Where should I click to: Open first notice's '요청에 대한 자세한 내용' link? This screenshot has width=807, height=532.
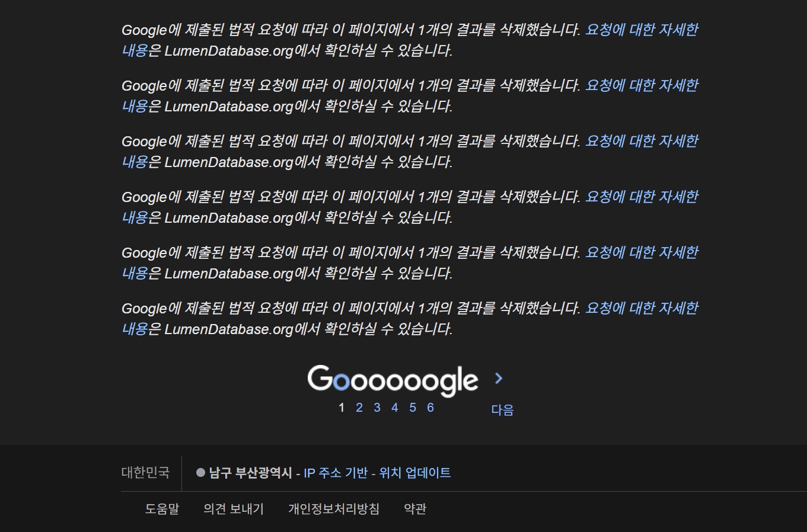coord(642,30)
